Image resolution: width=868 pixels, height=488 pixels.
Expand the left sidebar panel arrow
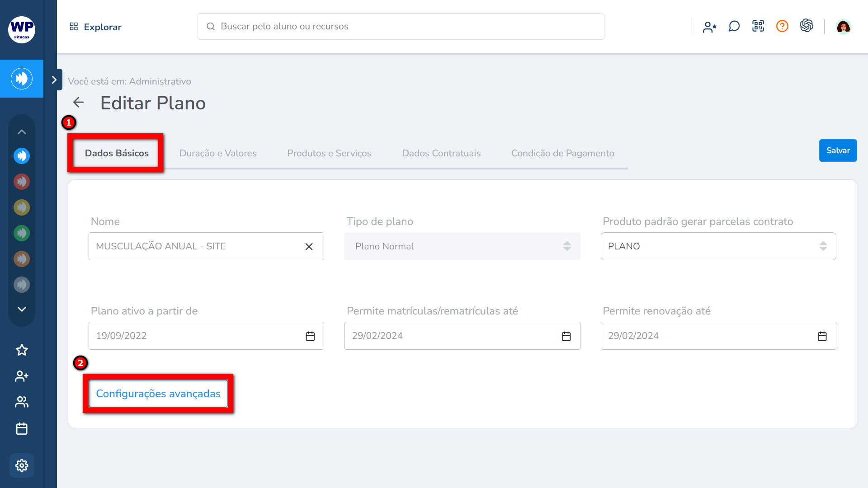[54, 80]
